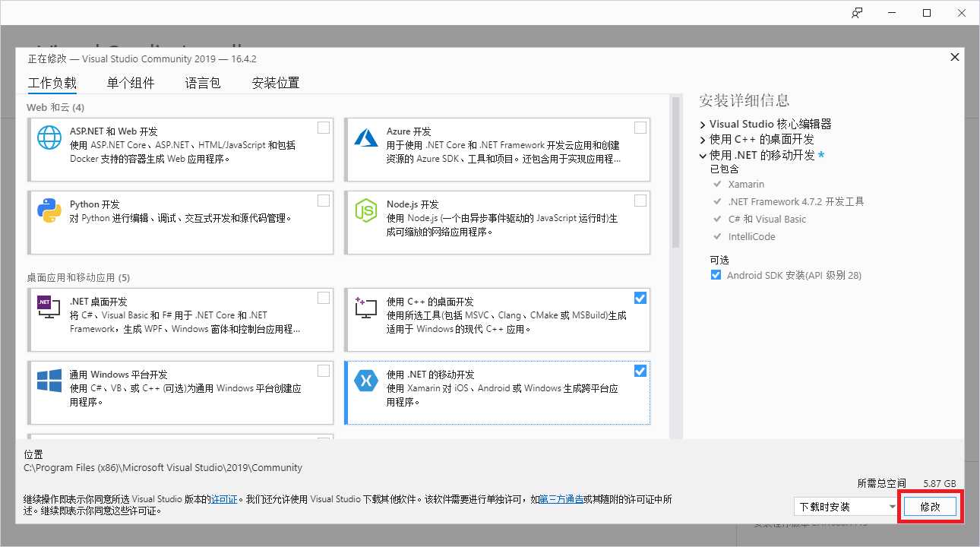
Task: Click the feedback icon in title bar
Action: [x=857, y=13]
